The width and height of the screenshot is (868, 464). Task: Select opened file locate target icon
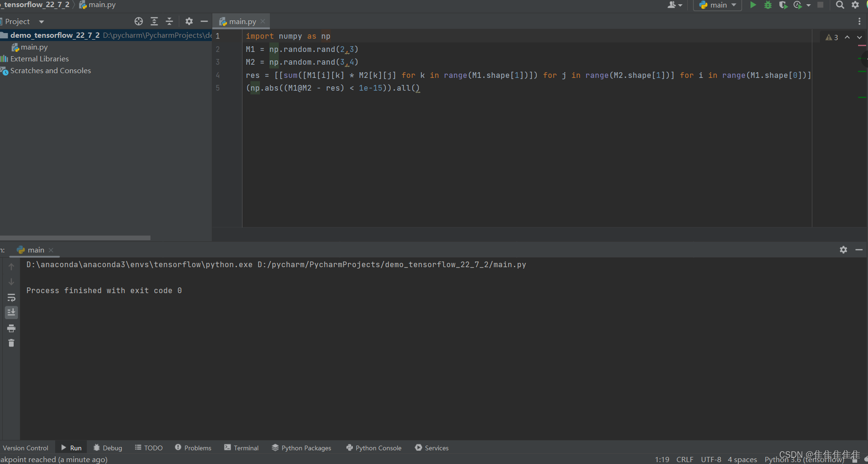[138, 21]
